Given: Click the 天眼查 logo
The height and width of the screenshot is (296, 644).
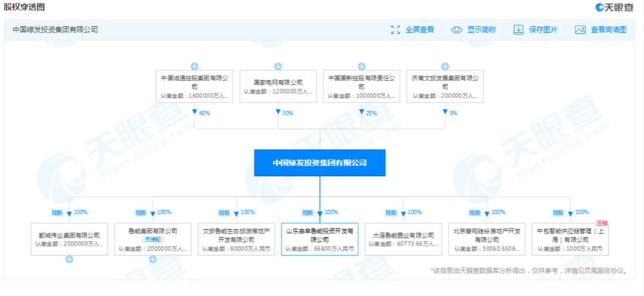Looking at the screenshot, I should (x=614, y=7).
